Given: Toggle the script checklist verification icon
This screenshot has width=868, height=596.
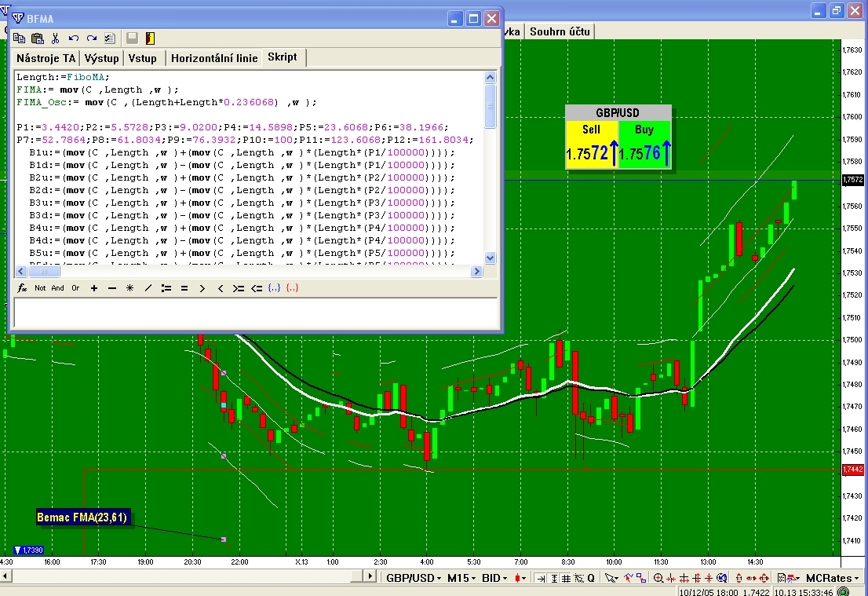Looking at the screenshot, I should click(x=110, y=38).
